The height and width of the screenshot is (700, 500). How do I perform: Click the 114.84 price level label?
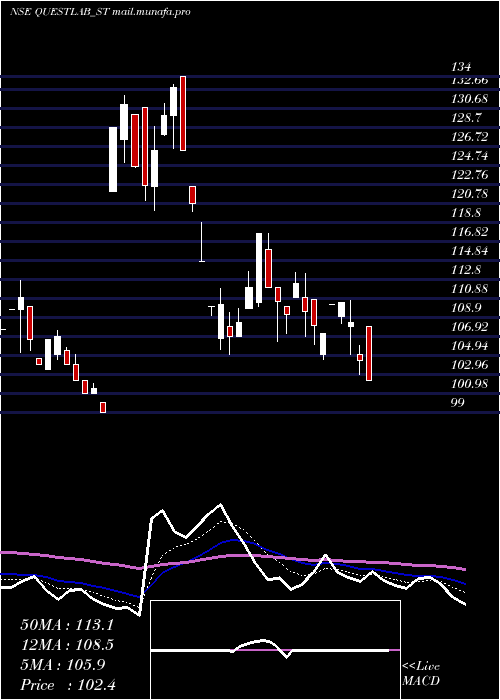tap(470, 251)
